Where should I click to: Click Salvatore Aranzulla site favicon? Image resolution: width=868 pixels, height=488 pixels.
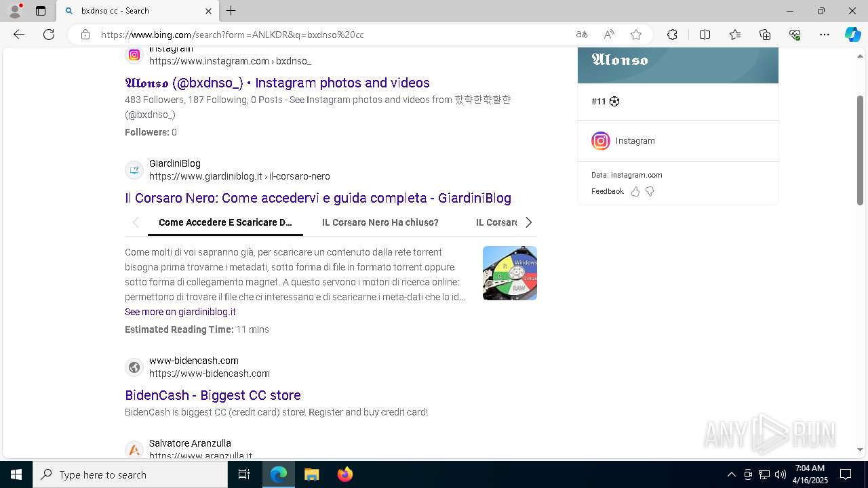pos(134,450)
